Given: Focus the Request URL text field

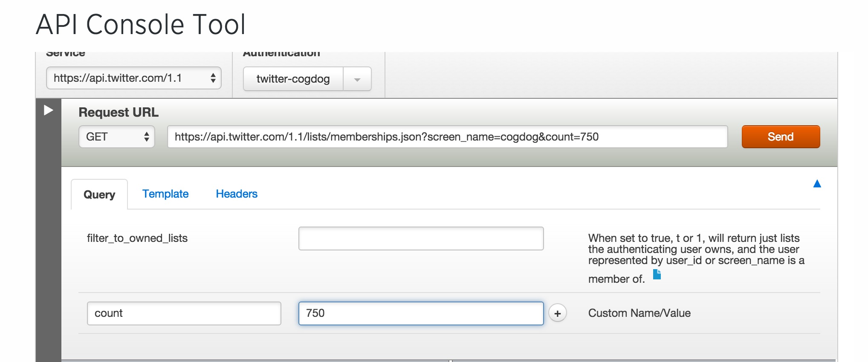Looking at the screenshot, I should [447, 137].
